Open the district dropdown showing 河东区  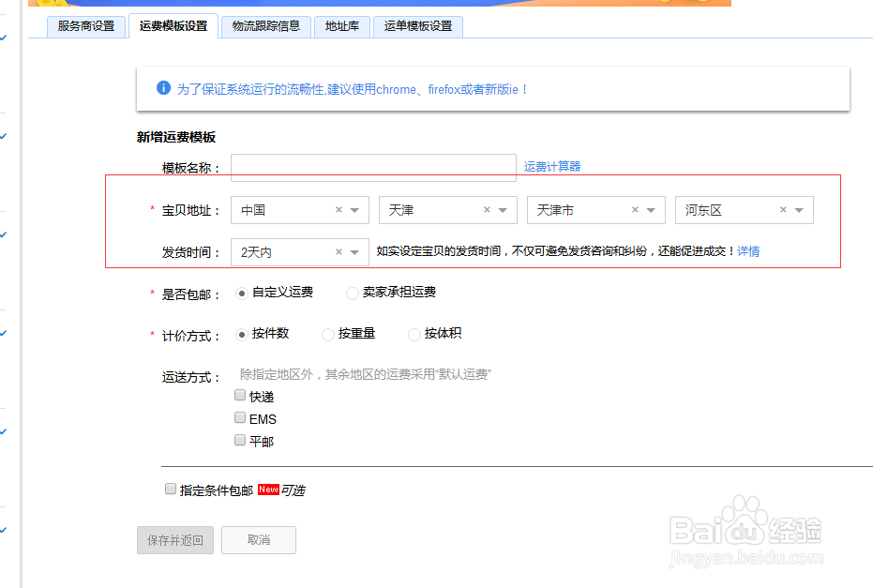coord(800,210)
